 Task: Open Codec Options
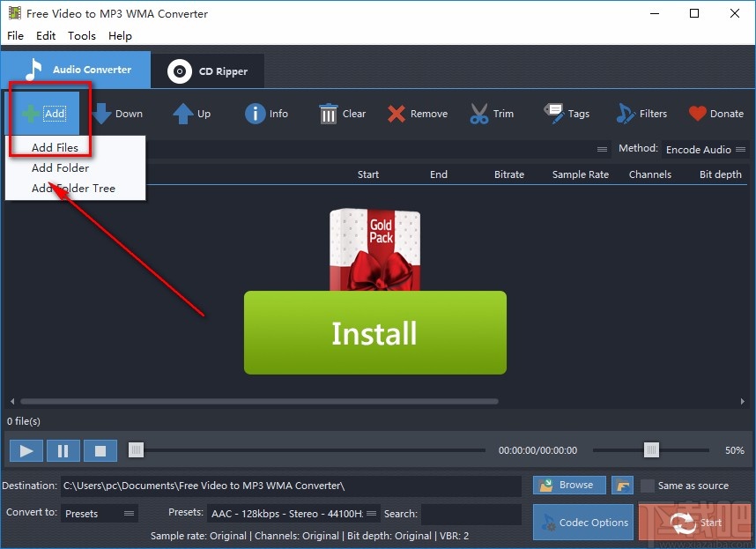point(583,522)
